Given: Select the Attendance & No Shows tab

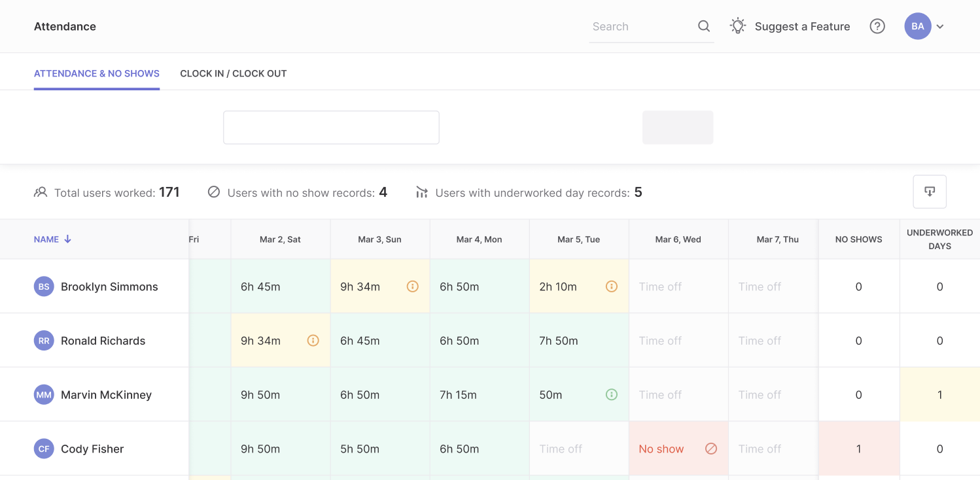Looking at the screenshot, I should point(96,73).
